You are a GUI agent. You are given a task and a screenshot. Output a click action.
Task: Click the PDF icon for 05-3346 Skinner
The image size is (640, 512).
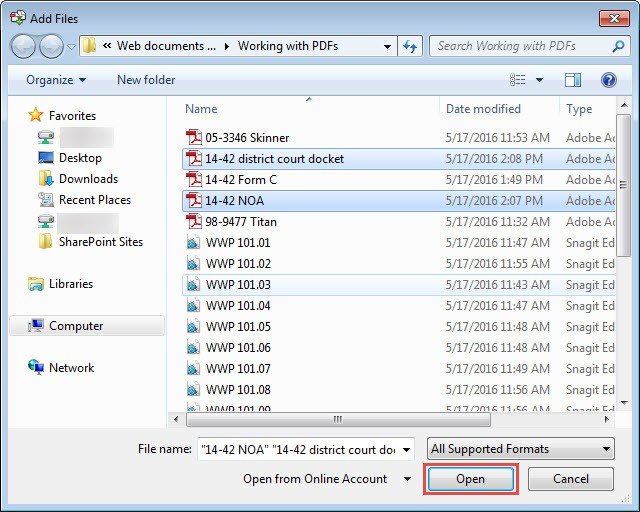coord(194,138)
